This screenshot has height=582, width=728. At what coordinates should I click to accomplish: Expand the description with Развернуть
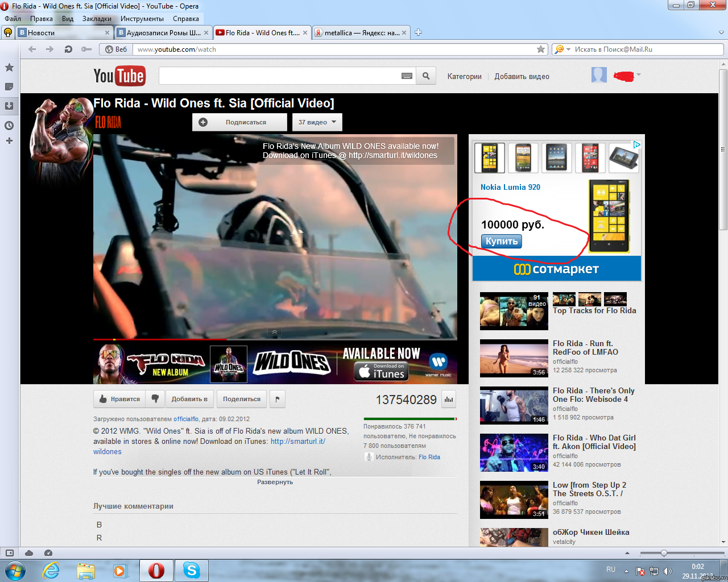(x=275, y=482)
